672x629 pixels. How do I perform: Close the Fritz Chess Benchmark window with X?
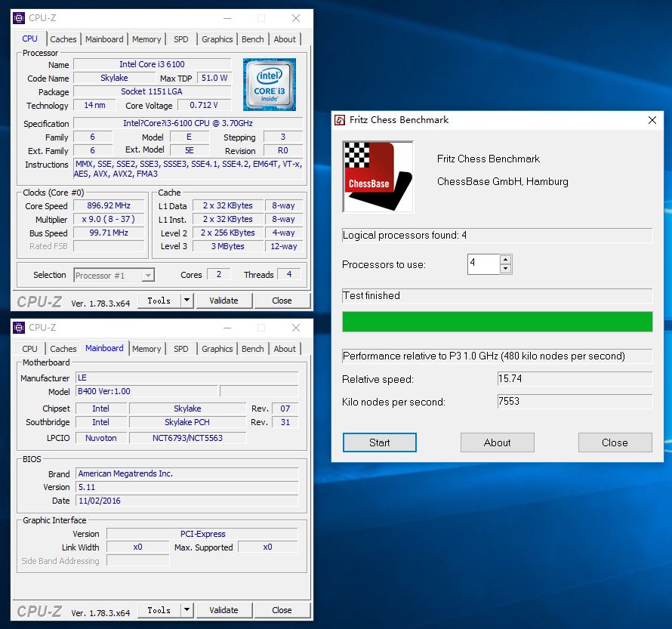coord(652,120)
